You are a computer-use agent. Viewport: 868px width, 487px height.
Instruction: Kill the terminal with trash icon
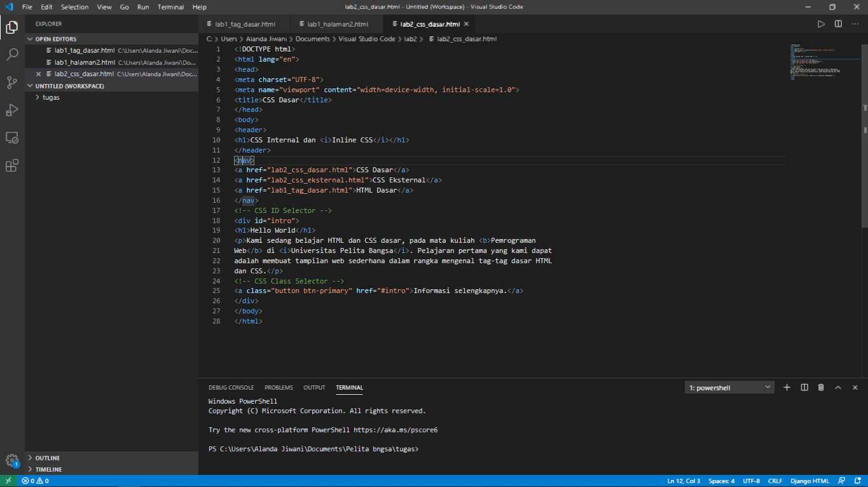821,387
